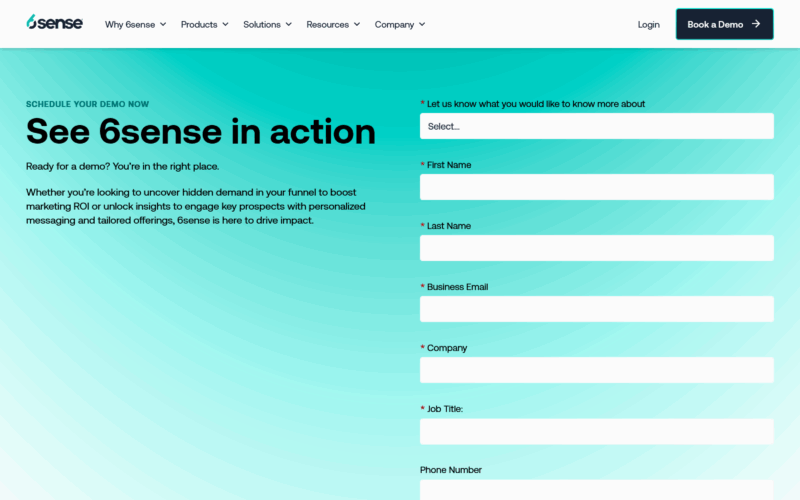Click the Book a Demo button
Screen dimensions: 800x500
pyautogui.click(x=724, y=24)
